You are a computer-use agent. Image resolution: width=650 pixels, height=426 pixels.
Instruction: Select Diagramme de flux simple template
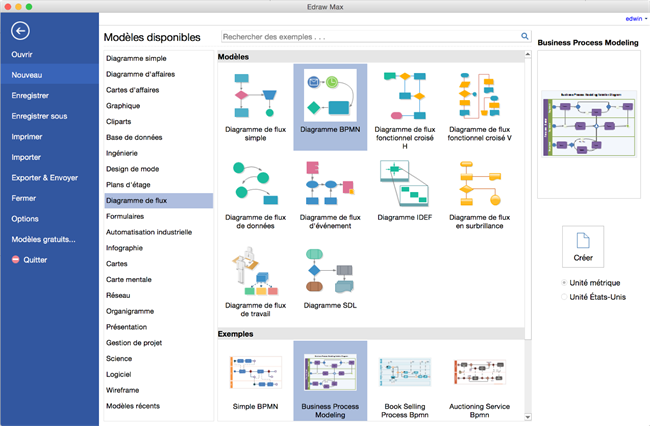pyautogui.click(x=255, y=107)
